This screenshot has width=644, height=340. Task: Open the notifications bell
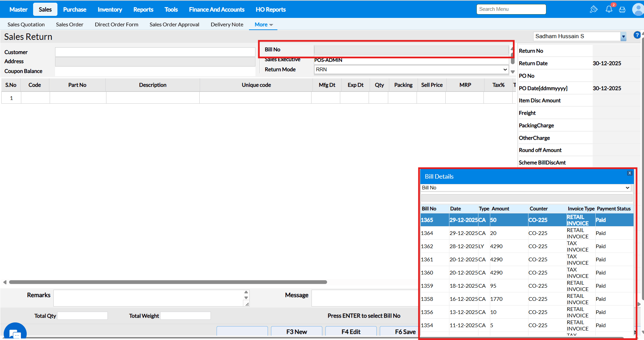[609, 9]
